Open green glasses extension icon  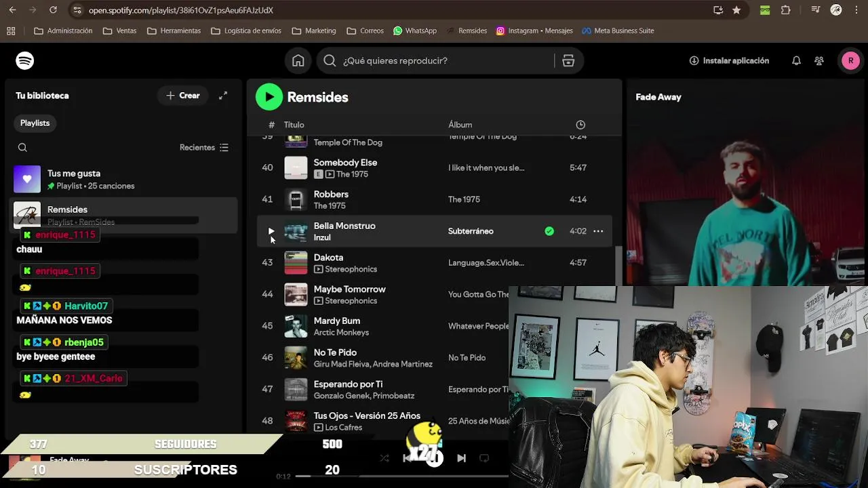(765, 10)
